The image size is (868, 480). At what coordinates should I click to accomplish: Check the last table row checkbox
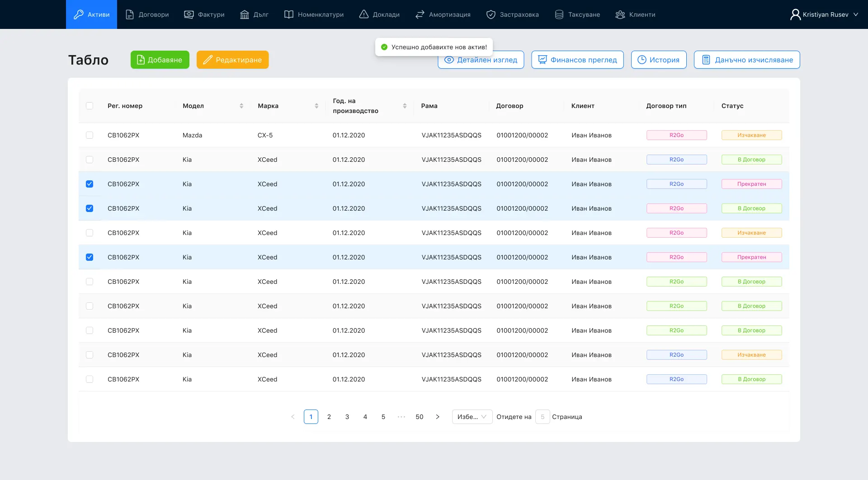tap(90, 379)
